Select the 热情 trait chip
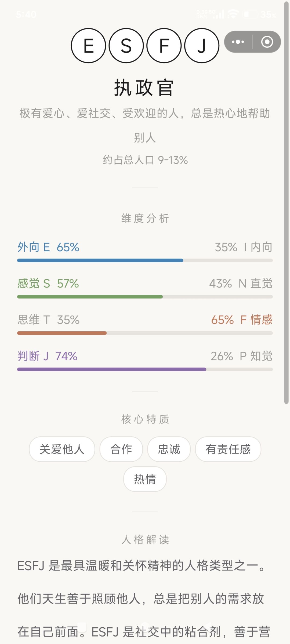The width and height of the screenshot is (290, 644). point(145,479)
